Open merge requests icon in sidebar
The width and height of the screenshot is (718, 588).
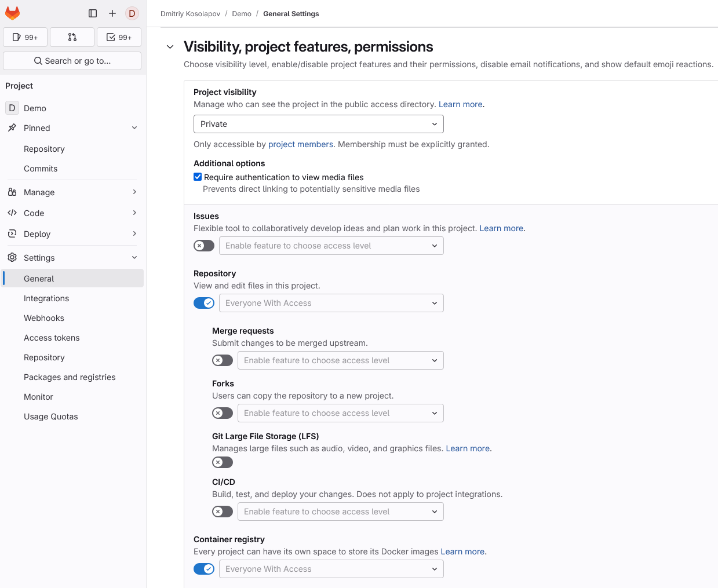tap(72, 37)
